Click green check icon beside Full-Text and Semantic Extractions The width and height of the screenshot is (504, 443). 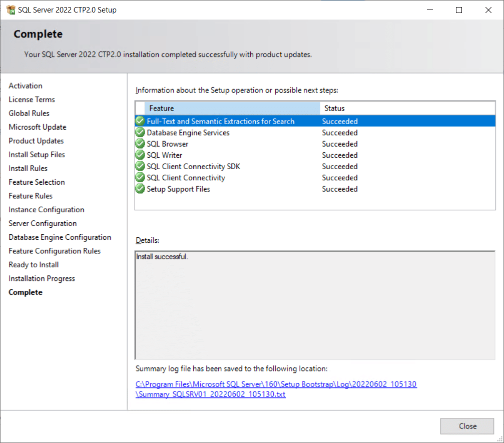pos(140,121)
